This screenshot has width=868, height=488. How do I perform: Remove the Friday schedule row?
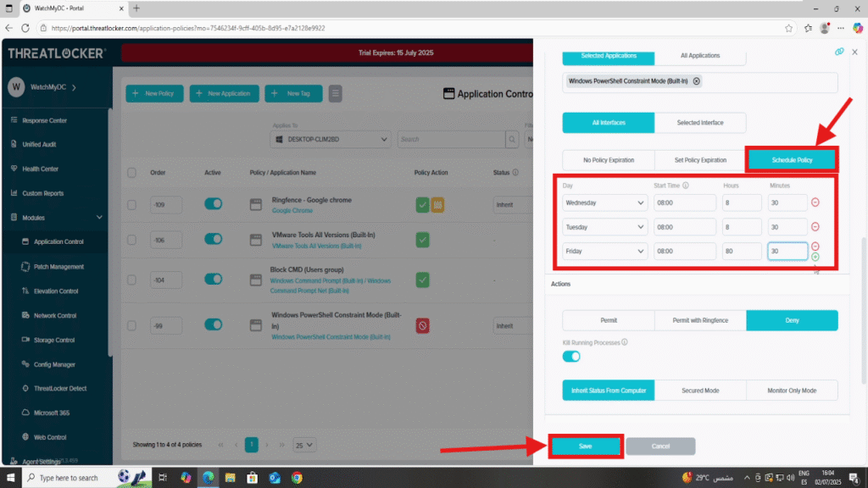pos(815,247)
